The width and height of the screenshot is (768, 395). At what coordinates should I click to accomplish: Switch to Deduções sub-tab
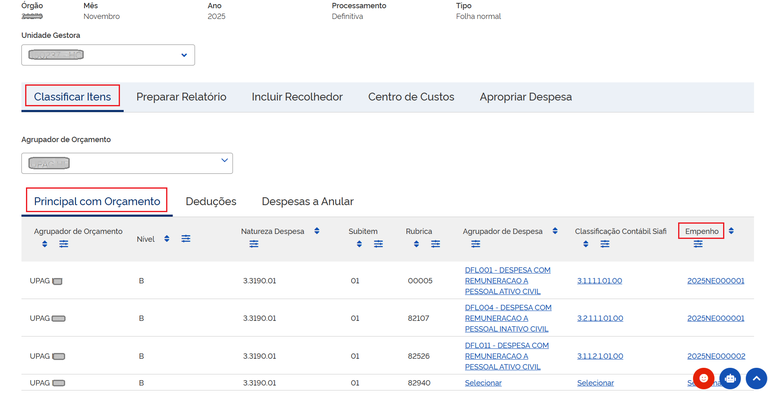[211, 201]
